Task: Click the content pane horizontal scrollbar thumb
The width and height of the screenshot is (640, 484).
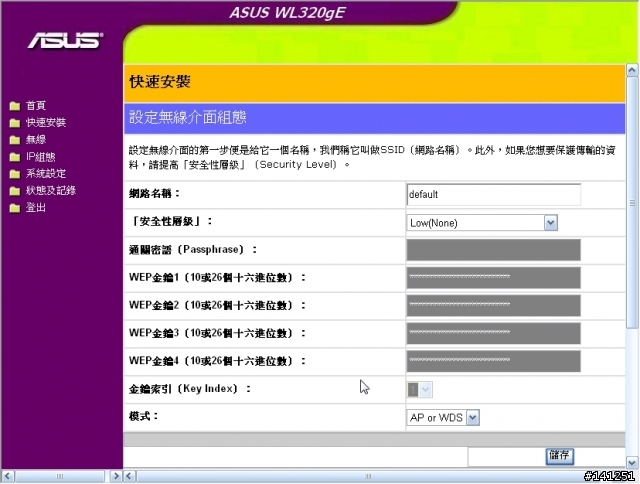Action: (x=368, y=476)
